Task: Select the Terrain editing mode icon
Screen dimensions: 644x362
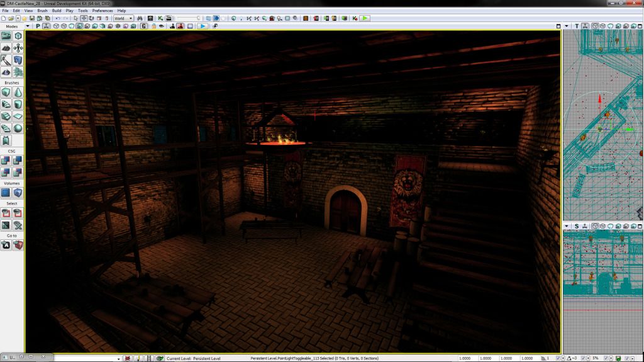Action: (6, 48)
